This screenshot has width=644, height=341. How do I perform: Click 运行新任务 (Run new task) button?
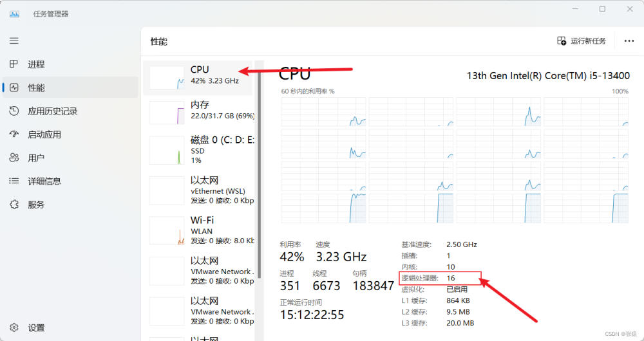click(x=582, y=41)
